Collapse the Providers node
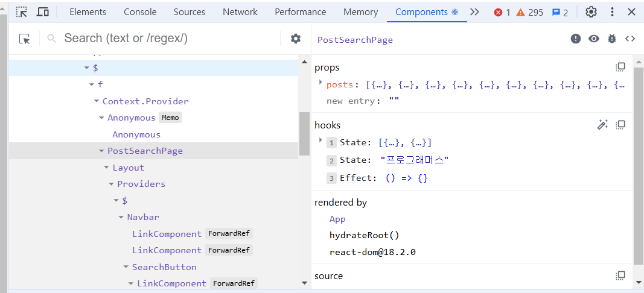Viewport: 644px width, 293px height. click(111, 184)
